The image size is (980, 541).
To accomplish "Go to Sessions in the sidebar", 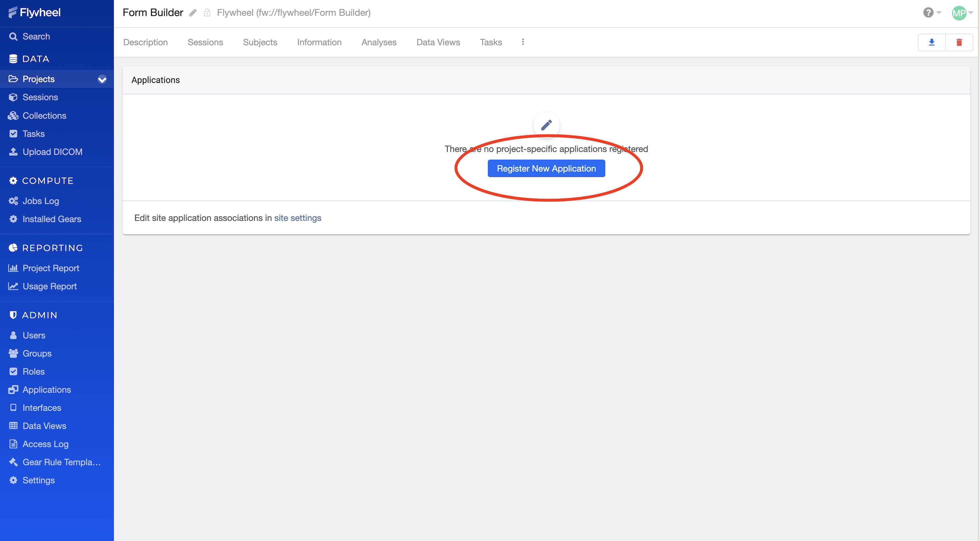I will [40, 97].
